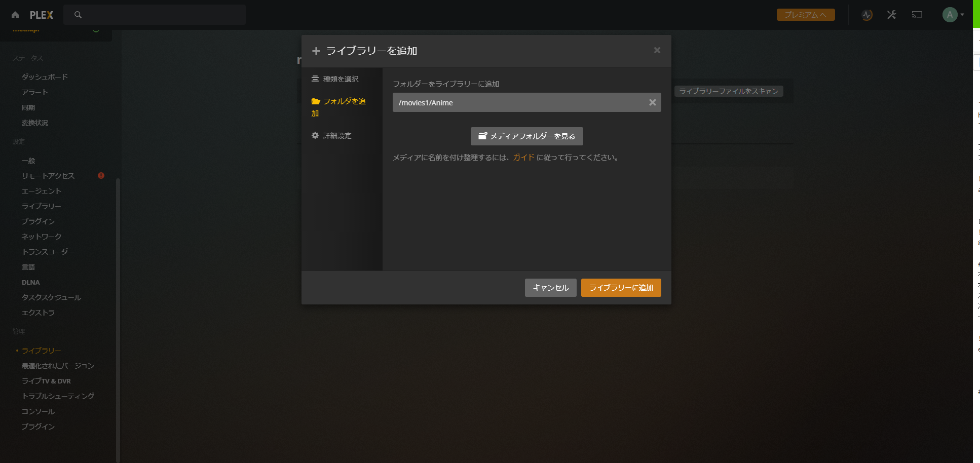Click the プレミアムへ upgrade button
This screenshot has width=980, height=463.
coord(805,15)
